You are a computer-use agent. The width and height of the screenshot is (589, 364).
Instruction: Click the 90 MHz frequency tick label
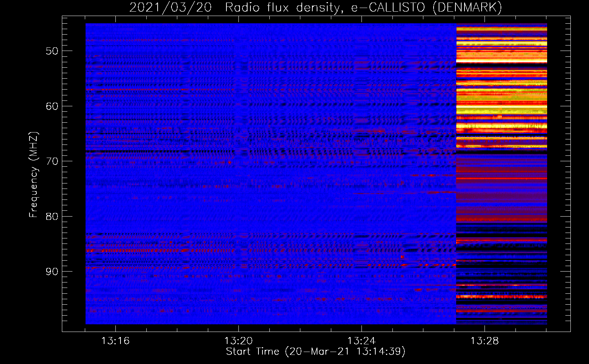pyautogui.click(x=52, y=272)
